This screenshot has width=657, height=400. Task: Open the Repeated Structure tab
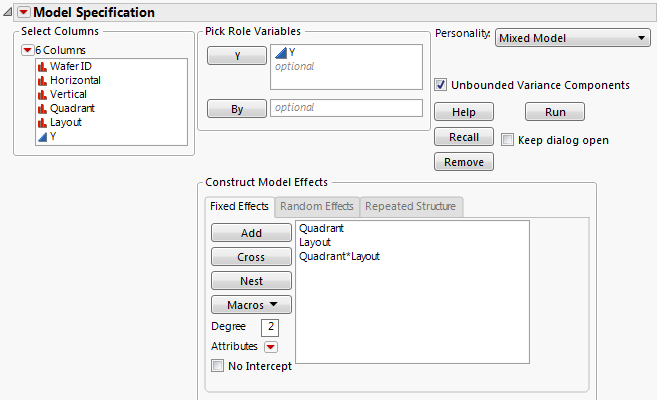[x=410, y=206]
